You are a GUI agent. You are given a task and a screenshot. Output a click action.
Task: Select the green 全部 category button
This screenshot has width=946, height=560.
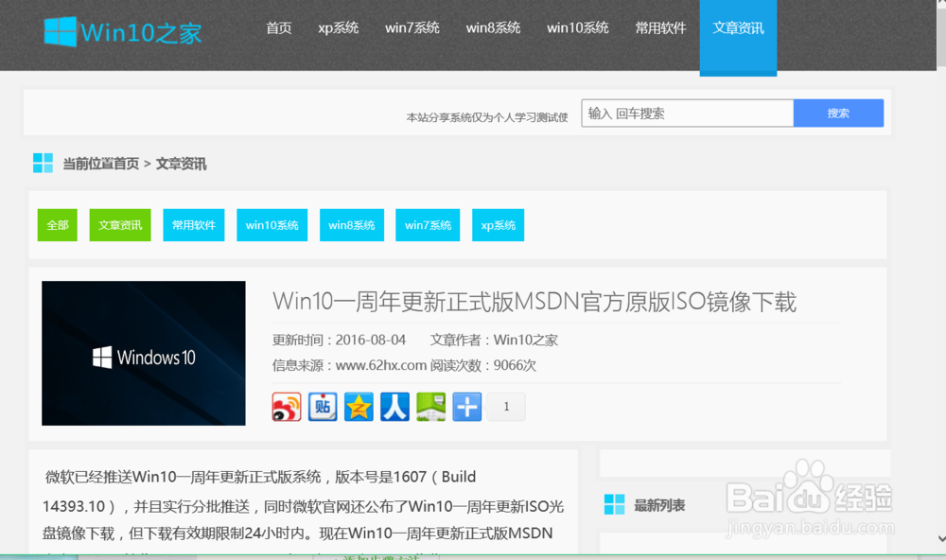58,225
